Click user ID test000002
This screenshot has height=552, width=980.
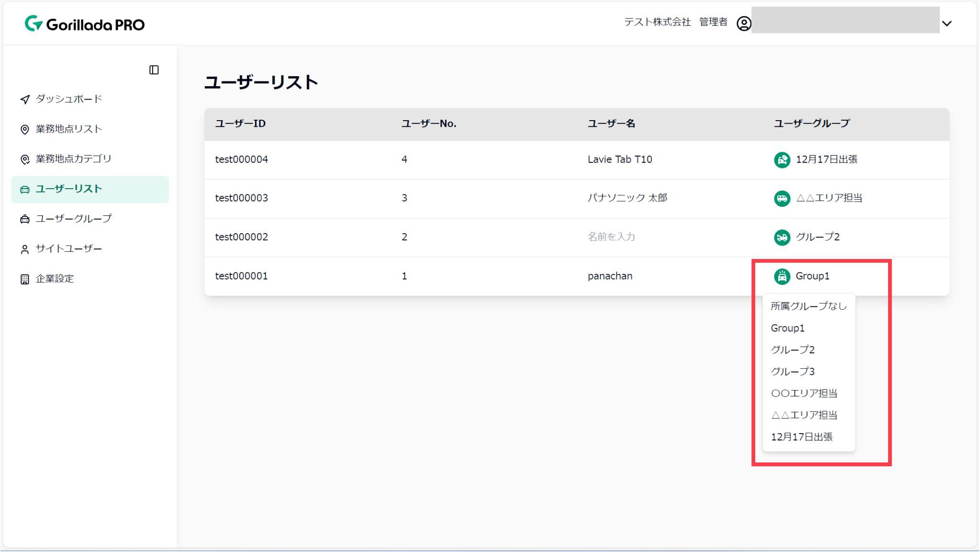click(x=242, y=237)
